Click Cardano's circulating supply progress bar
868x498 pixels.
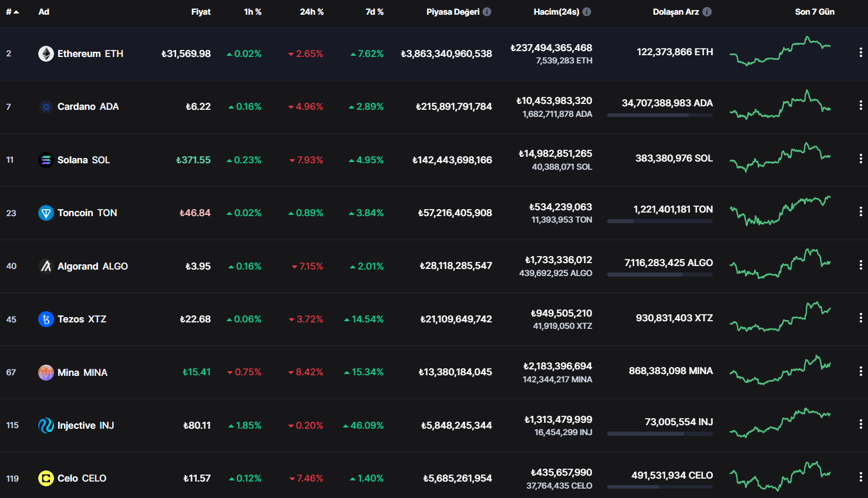(660, 115)
